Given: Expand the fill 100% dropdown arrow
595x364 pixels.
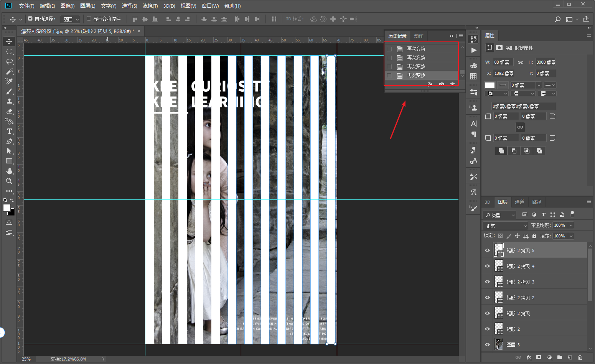Looking at the screenshot, I should tap(571, 236).
